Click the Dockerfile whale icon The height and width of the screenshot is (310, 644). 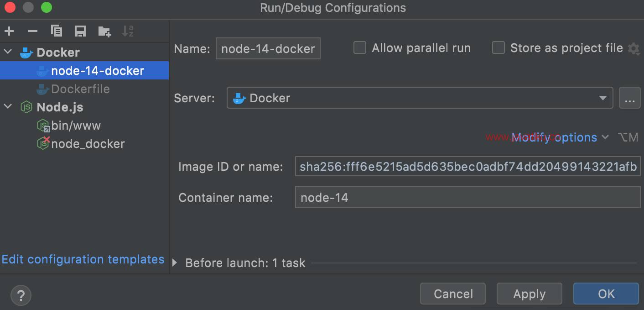43,89
